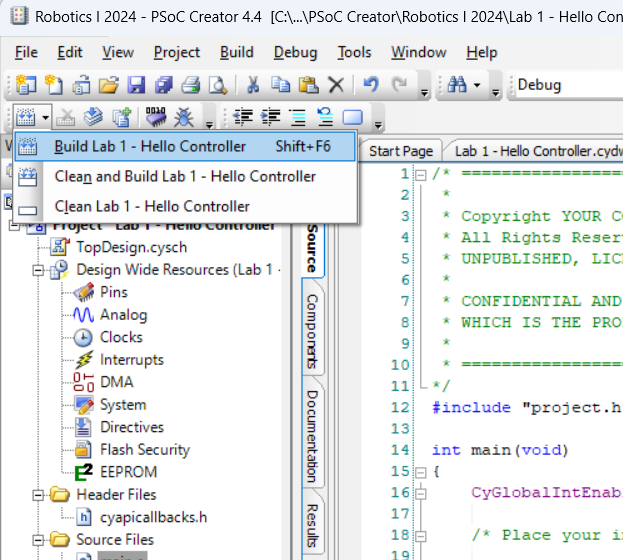Click the Save All icon
The height and width of the screenshot is (560, 623).
coord(163,85)
